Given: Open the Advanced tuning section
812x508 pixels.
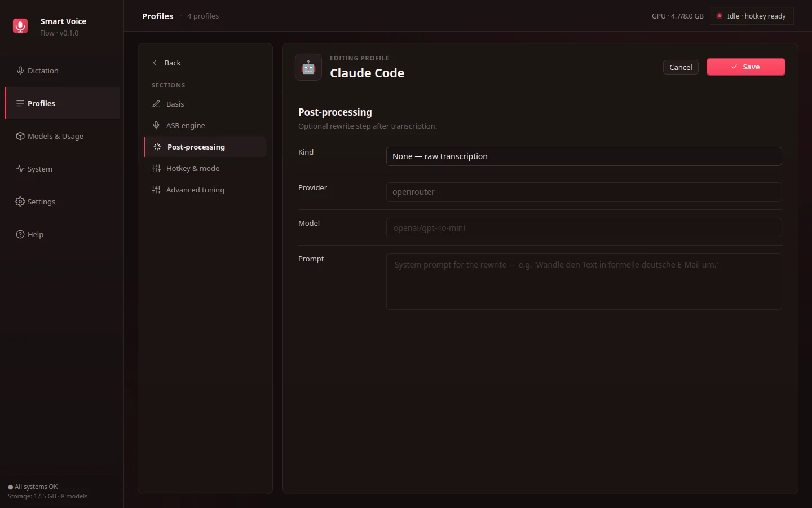Looking at the screenshot, I should point(205,190).
